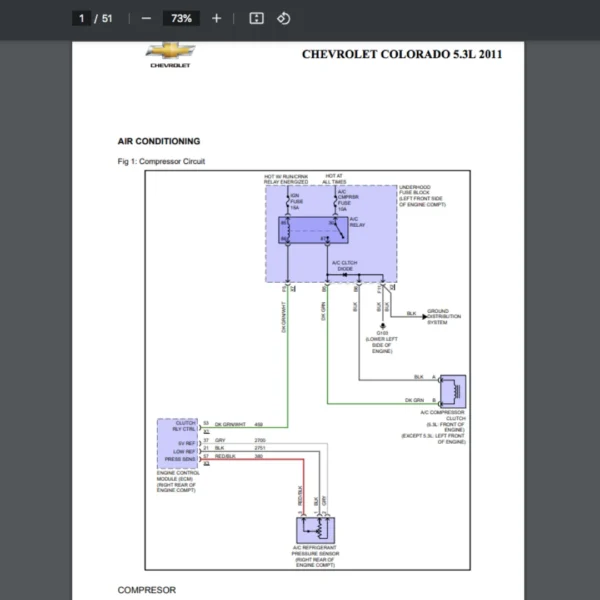This screenshot has height=600, width=600.
Task: Click the A/C Compressor Clutch symbol
Action: (453, 391)
